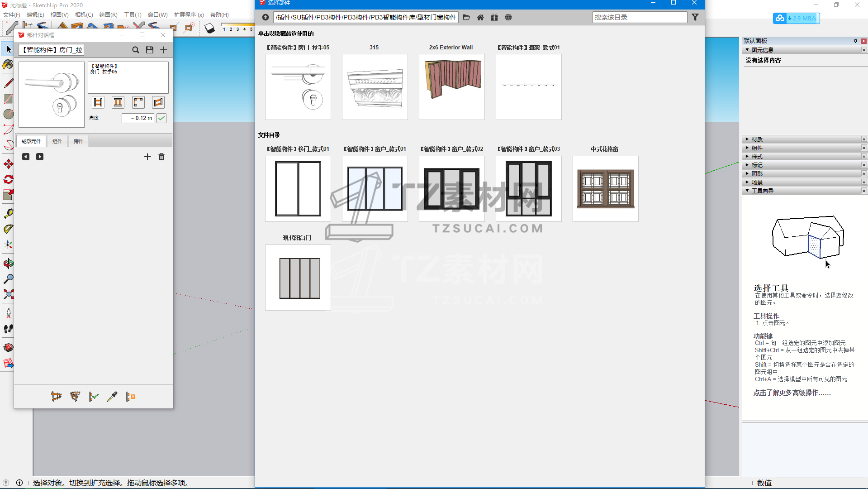Click the height value field showing 0.12 m
868x489 pixels.
138,118
